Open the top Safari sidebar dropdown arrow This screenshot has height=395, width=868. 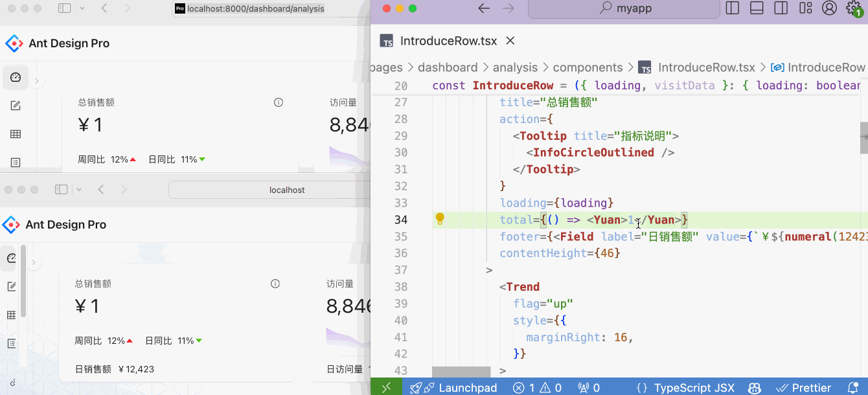tap(82, 8)
